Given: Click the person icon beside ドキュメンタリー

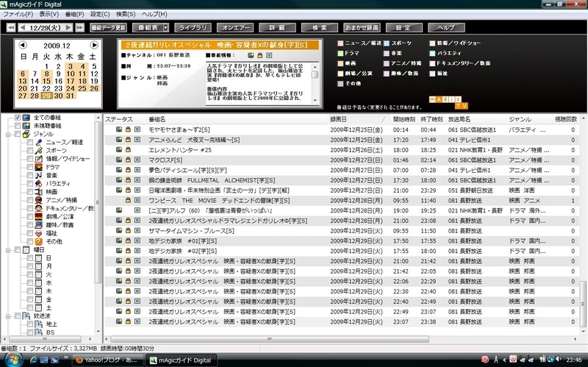Looking at the screenshot, I should tap(39, 208).
